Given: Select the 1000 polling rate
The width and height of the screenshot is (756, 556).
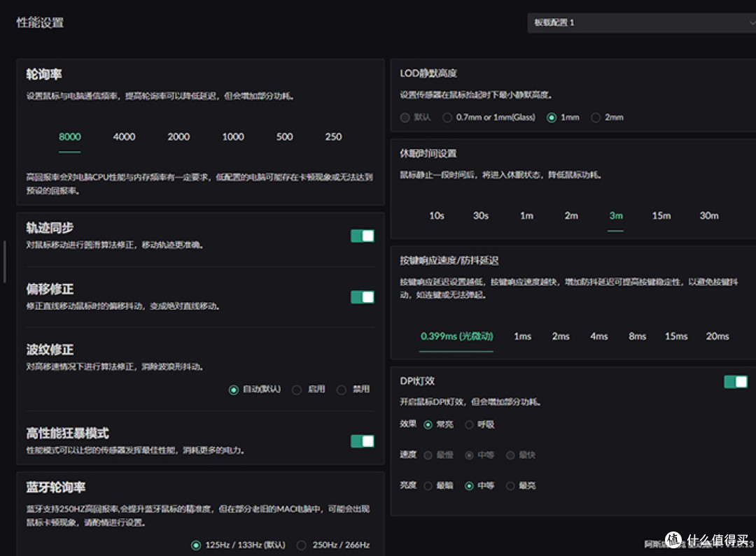Looking at the screenshot, I should [x=233, y=137].
